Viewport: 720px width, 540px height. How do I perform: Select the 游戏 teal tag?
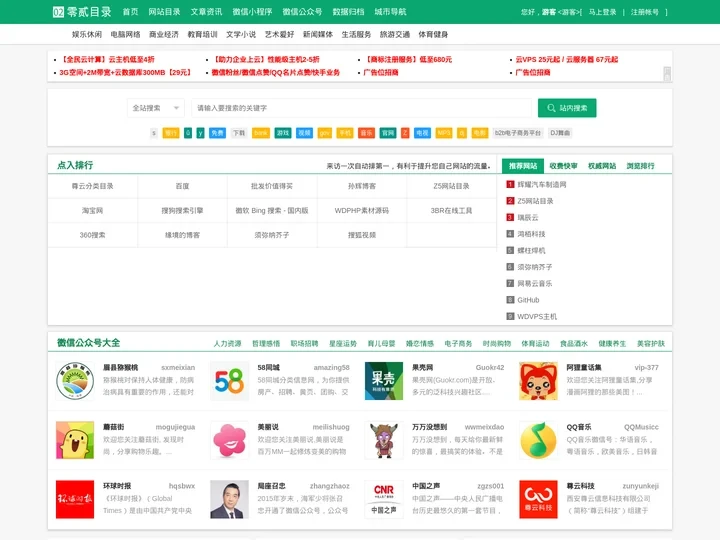pyautogui.click(x=283, y=133)
